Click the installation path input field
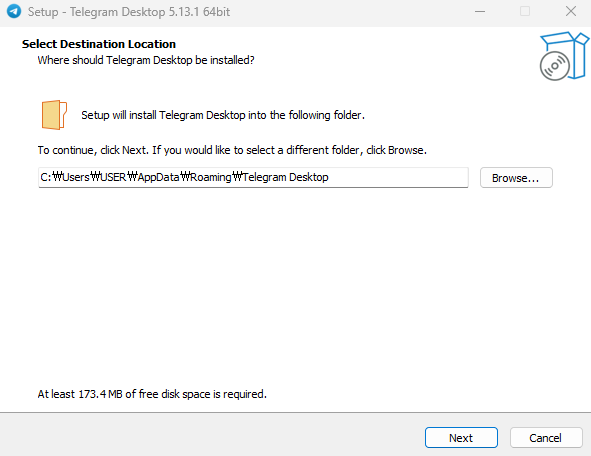The height and width of the screenshot is (456, 591). [x=253, y=177]
